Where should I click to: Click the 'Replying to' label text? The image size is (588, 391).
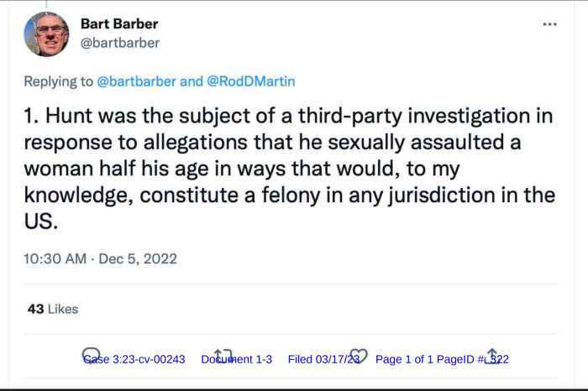(58, 81)
